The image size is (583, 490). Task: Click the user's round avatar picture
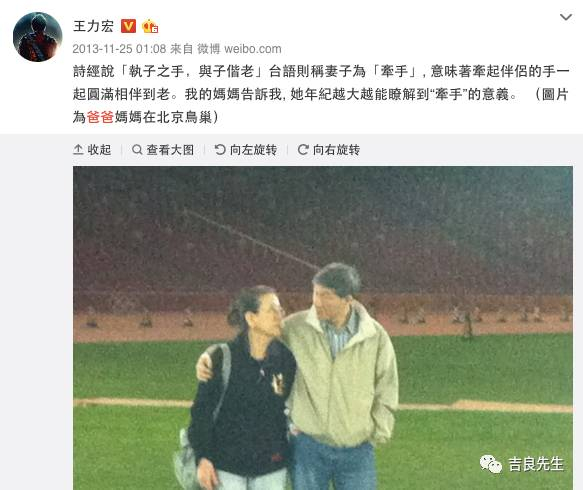click(38, 37)
